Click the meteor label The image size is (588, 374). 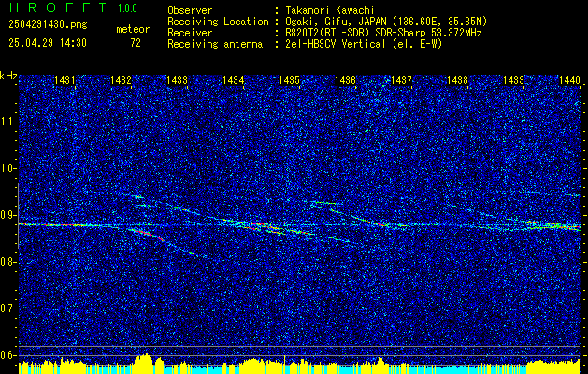tap(133, 29)
